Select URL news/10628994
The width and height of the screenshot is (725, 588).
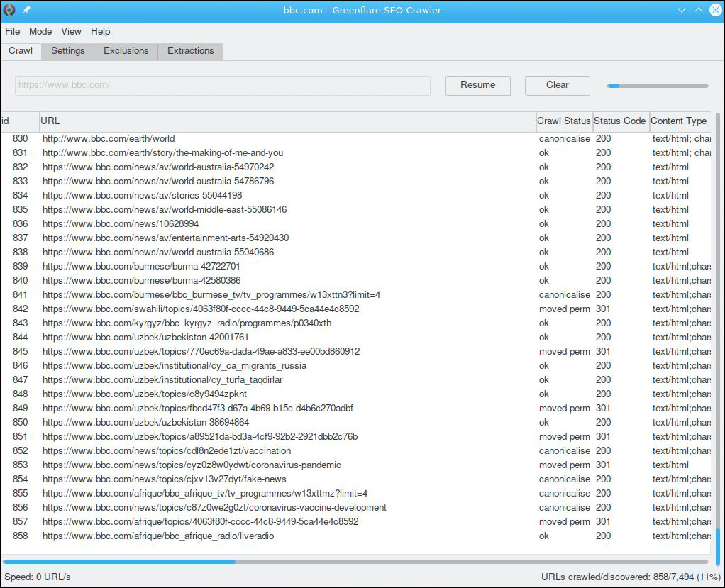point(121,223)
